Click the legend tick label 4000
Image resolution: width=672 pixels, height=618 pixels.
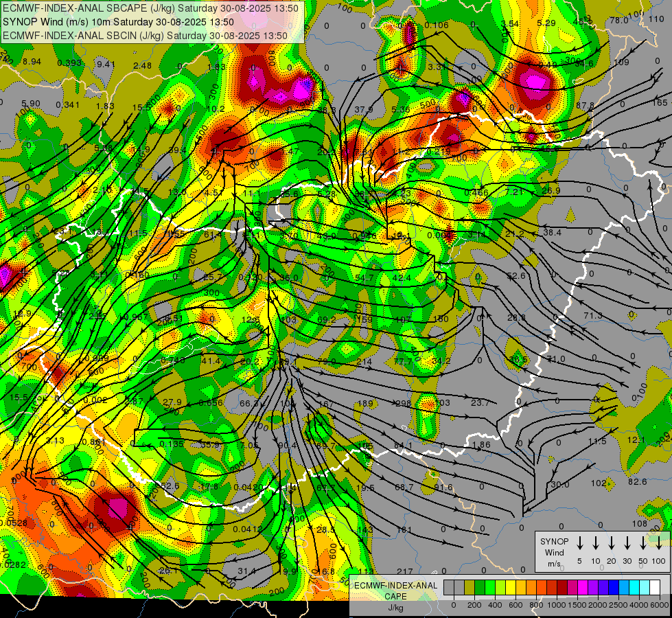pyautogui.click(x=639, y=605)
